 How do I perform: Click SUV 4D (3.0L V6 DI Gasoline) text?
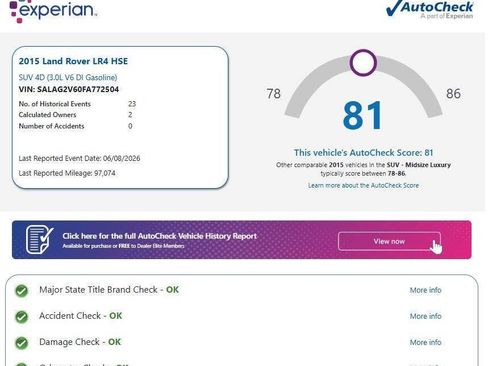[x=68, y=77]
